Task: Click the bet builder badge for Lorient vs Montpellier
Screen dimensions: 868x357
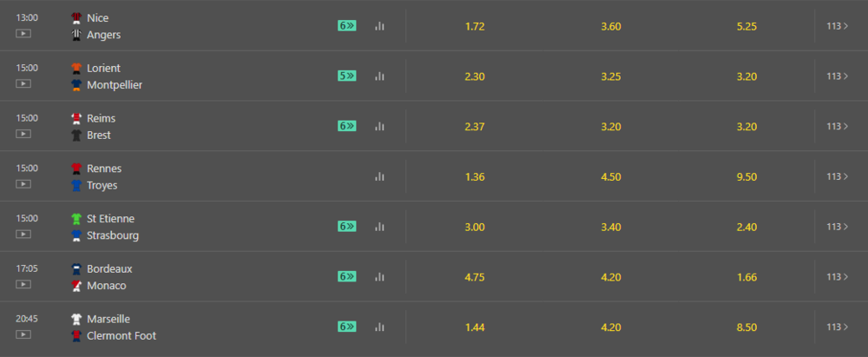Action: click(347, 76)
